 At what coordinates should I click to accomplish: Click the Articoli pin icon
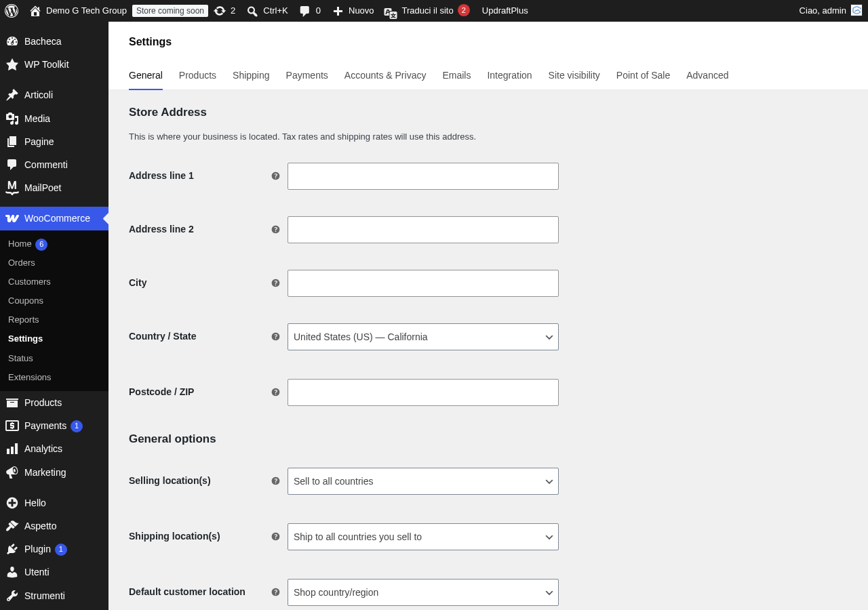(12, 95)
